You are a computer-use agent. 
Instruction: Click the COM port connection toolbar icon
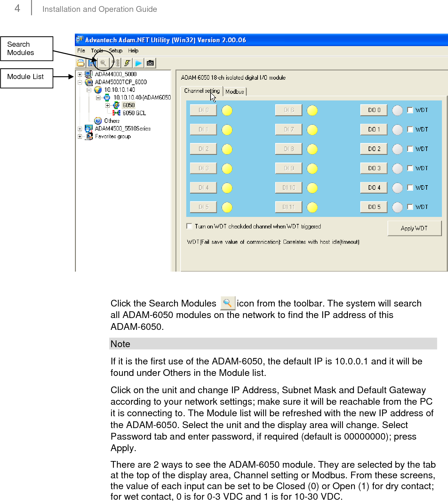tap(115, 63)
